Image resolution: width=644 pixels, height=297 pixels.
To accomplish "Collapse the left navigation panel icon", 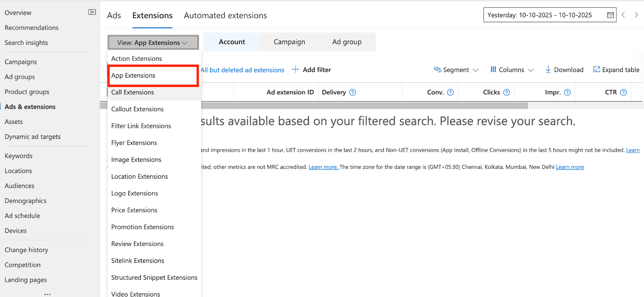I will pyautogui.click(x=92, y=12).
